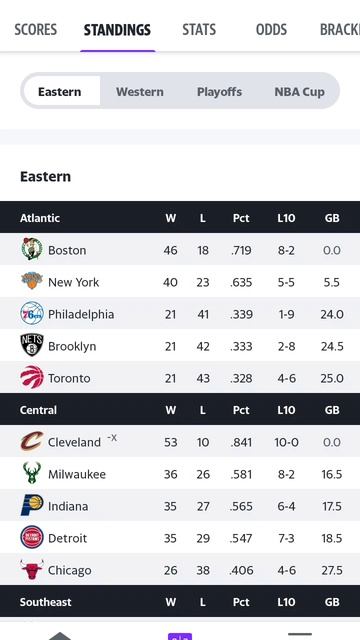
Task: Tap the Detroit Pistons logo
Action: pyautogui.click(x=32, y=537)
